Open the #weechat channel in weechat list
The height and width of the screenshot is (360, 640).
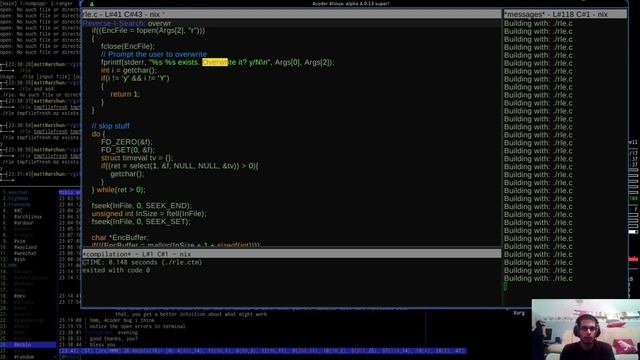click(x=25, y=253)
